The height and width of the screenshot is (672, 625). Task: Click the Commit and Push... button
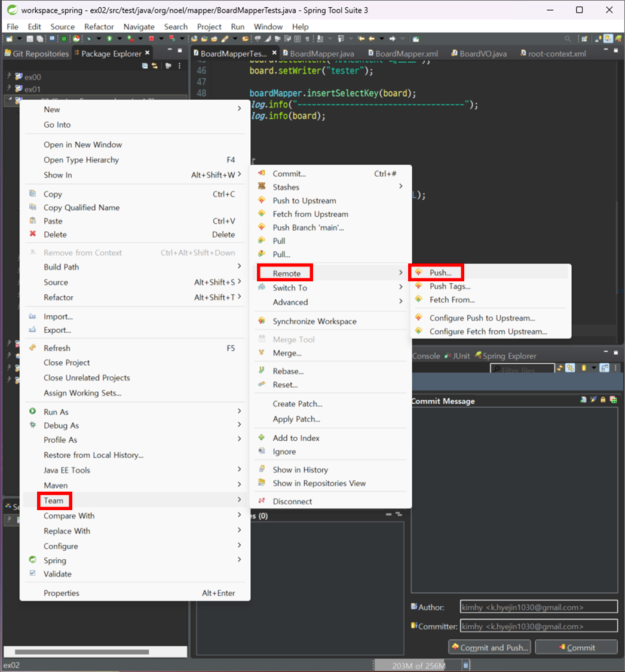pyautogui.click(x=489, y=647)
